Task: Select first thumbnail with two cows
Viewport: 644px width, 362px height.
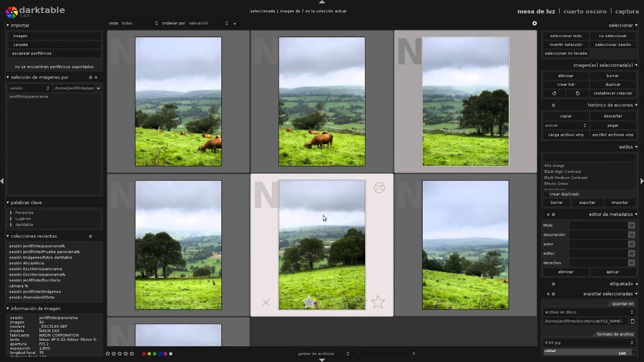Action: coord(178,102)
